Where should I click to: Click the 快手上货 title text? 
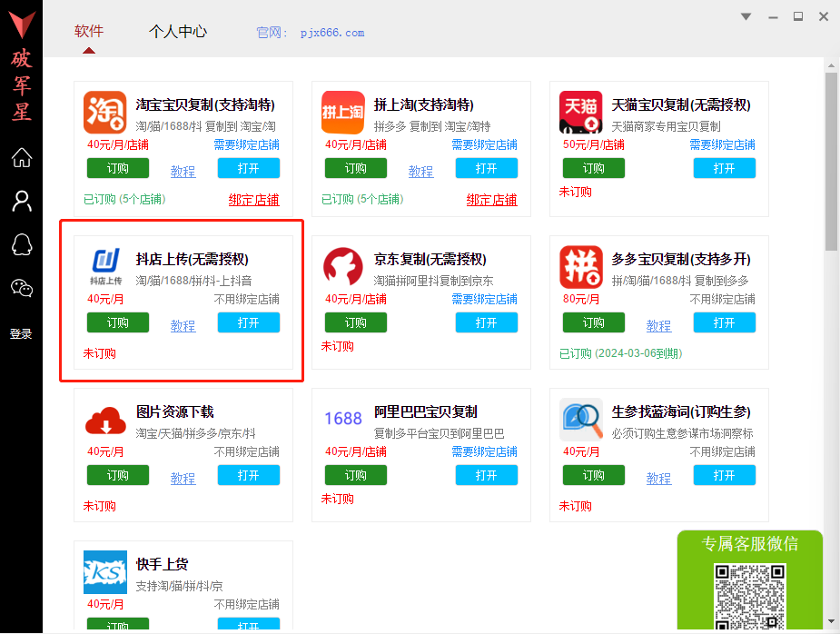163,564
